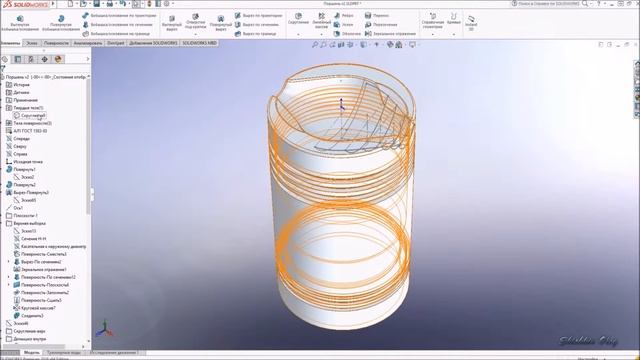The image size is (640, 360).
Task: Switch to the Элементы ribbon tab
Action: click(10, 43)
